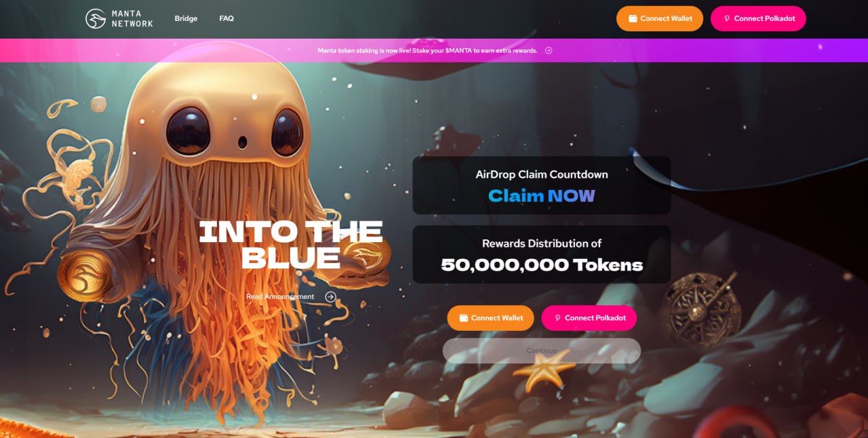Click circled arrow icon in staking banner
868x438 pixels.
(x=549, y=50)
